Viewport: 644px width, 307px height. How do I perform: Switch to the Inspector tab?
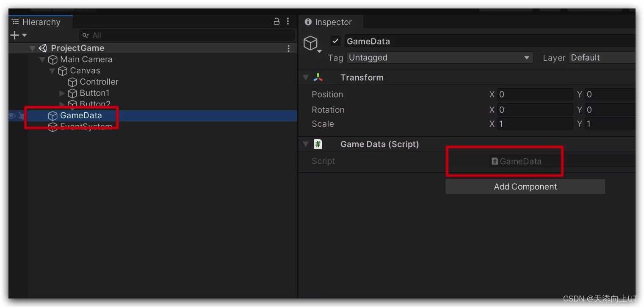(331, 22)
